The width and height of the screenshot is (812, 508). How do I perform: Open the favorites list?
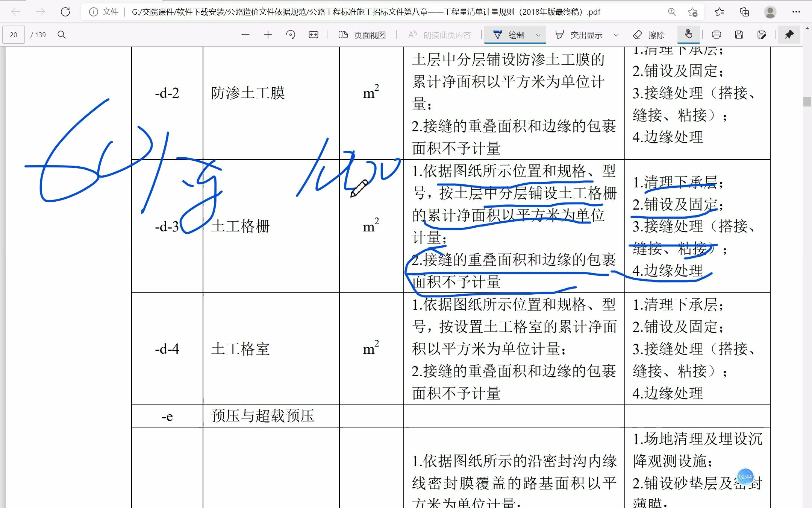[x=719, y=12]
